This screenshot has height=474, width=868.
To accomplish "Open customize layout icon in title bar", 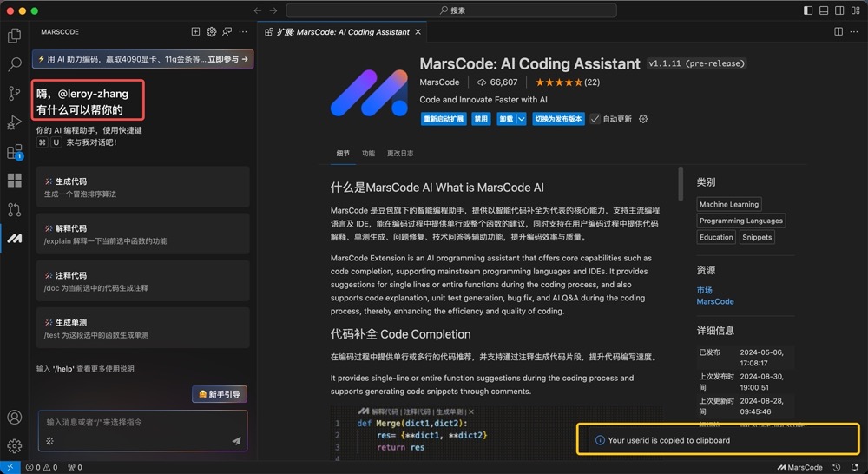I will tap(855, 10).
